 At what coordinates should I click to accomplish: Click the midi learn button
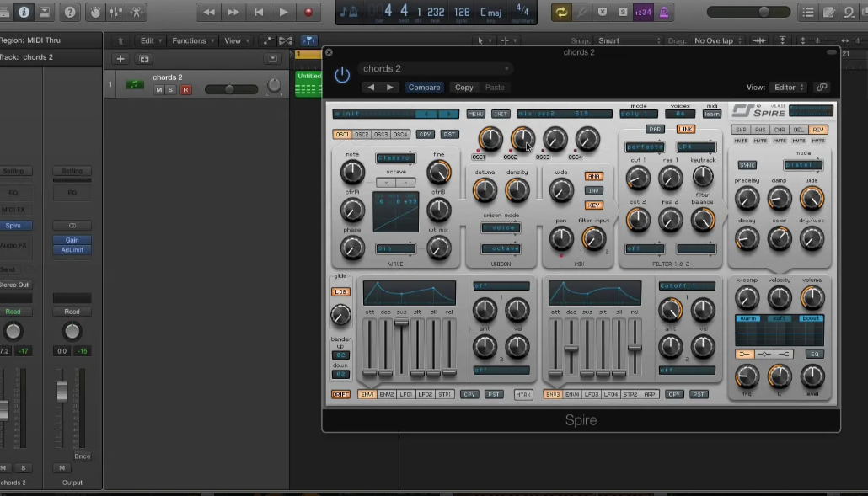[712, 114]
